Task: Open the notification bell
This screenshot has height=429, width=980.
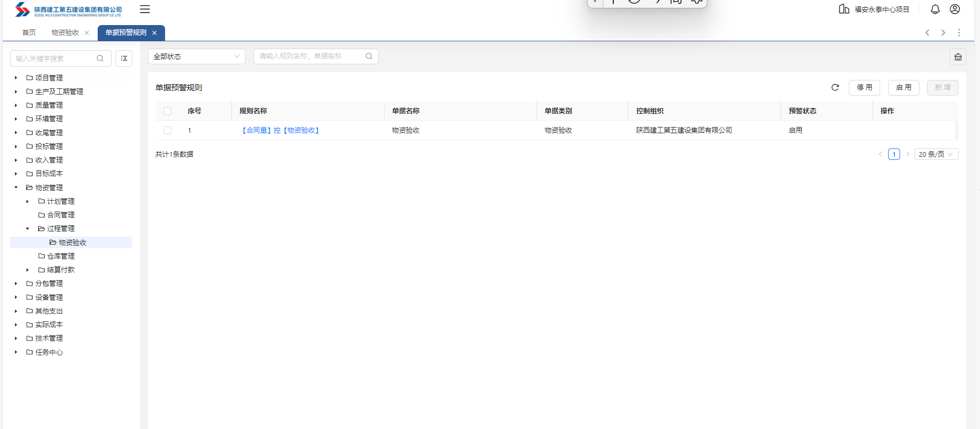Action: click(x=935, y=9)
